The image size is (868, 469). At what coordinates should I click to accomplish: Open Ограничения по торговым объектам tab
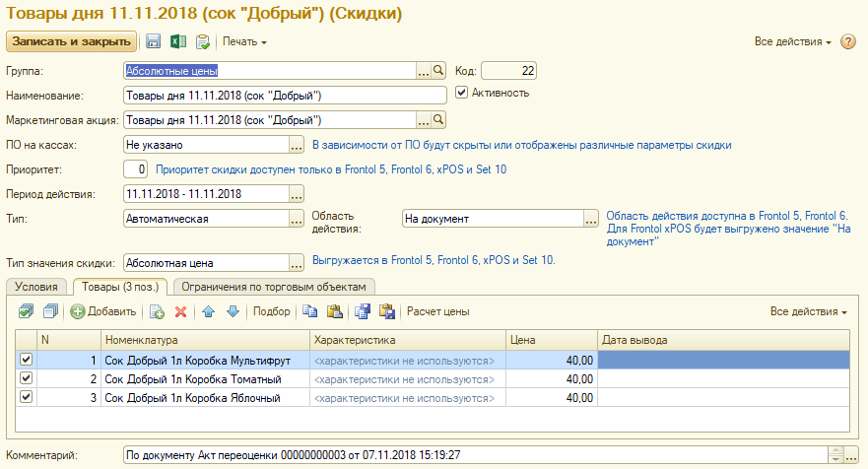point(274,287)
